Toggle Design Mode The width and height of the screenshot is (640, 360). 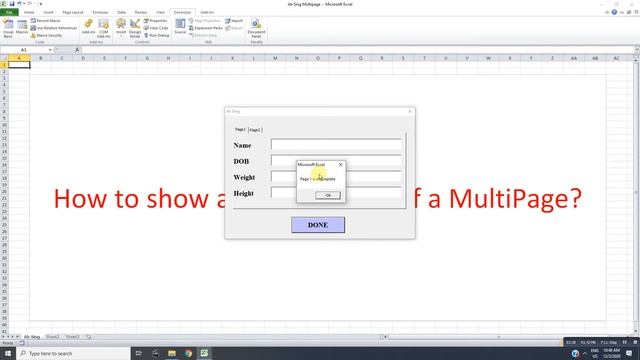coord(135,29)
